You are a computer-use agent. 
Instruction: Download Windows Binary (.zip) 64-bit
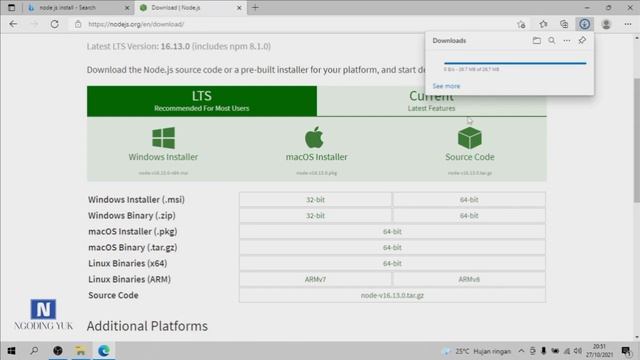coord(469,216)
